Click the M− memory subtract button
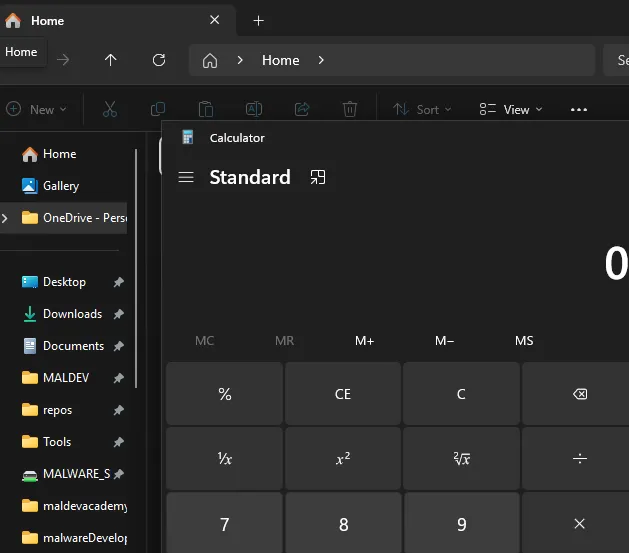 (x=444, y=341)
